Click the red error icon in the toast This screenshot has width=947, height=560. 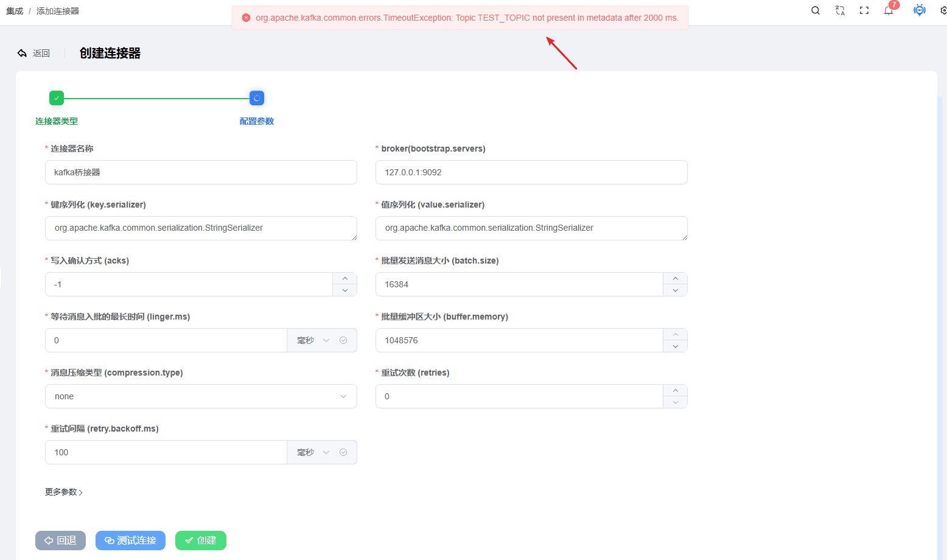click(246, 18)
